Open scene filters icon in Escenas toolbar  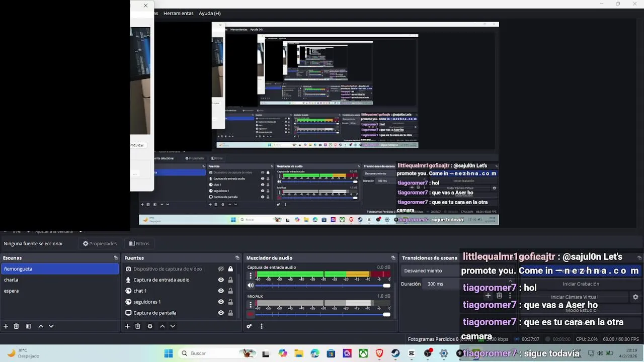point(29,326)
